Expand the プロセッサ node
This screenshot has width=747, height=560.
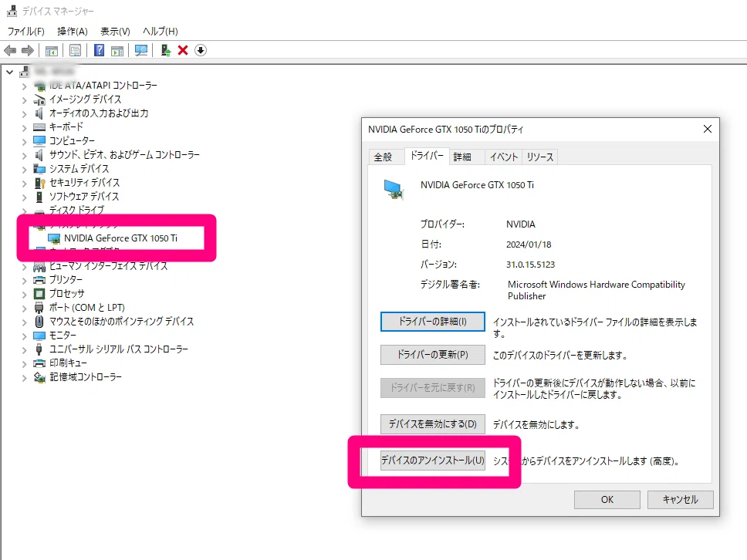(x=24, y=295)
